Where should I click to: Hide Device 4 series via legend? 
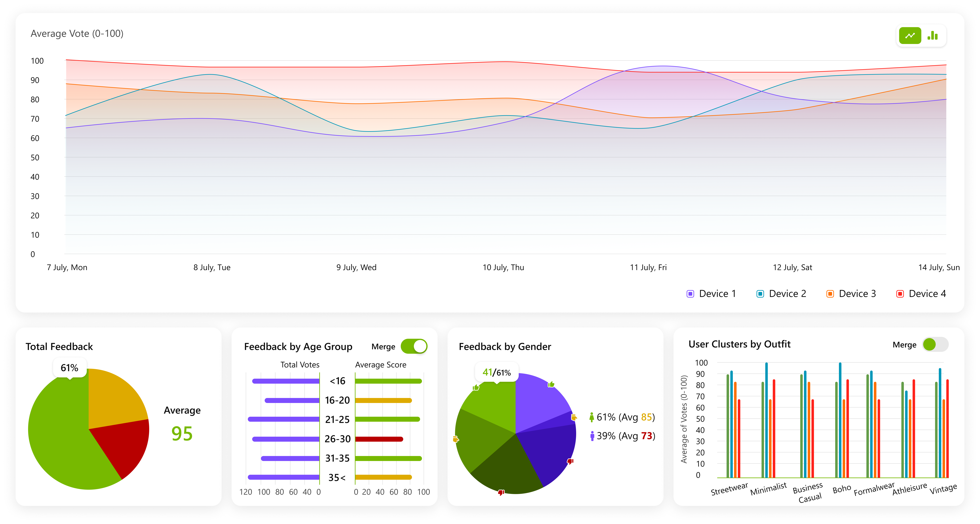900,294
